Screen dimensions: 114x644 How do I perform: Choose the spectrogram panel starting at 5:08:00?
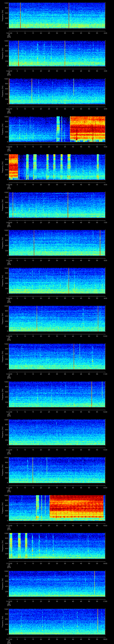pos(57,280)
